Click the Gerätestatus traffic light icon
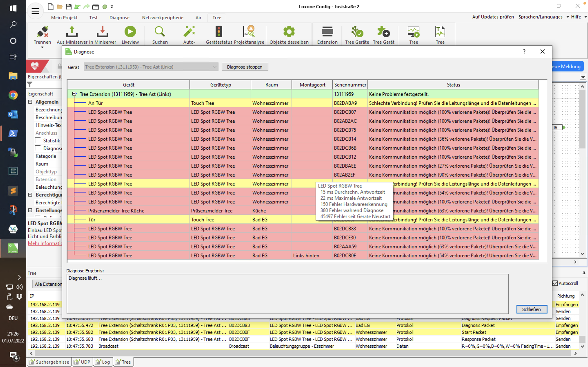Viewport: 588px width, 367px height. (219, 32)
